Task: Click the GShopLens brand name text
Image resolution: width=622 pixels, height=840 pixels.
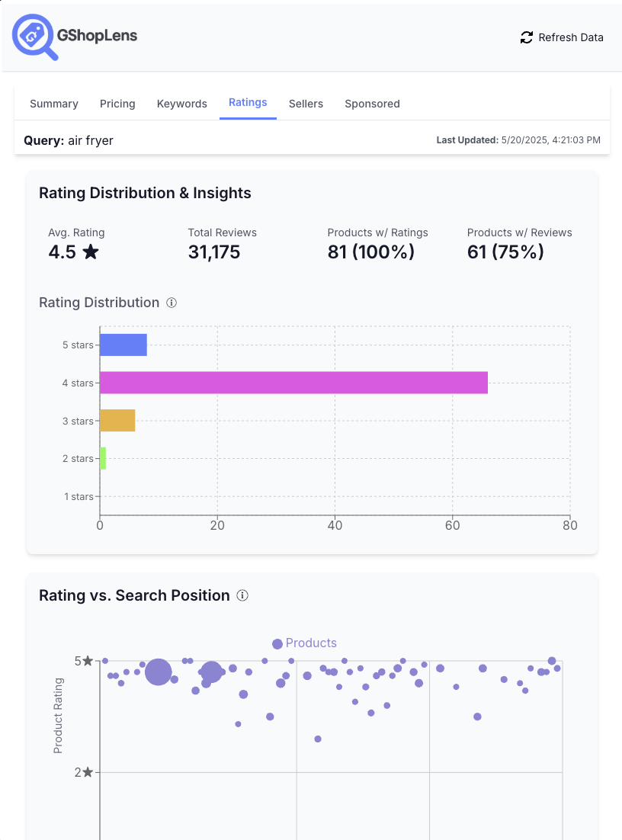Action: [x=98, y=35]
